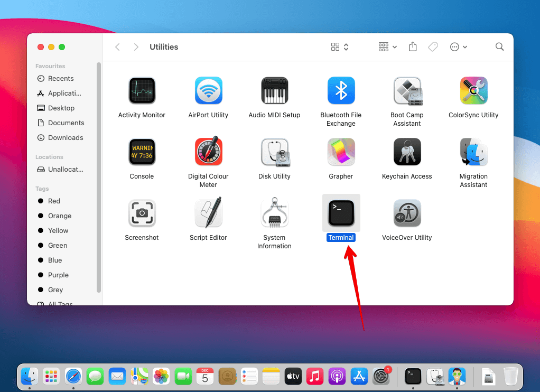Select the Boot Camp Assistant icon
Screen dimensions: 540x392
pos(407,90)
